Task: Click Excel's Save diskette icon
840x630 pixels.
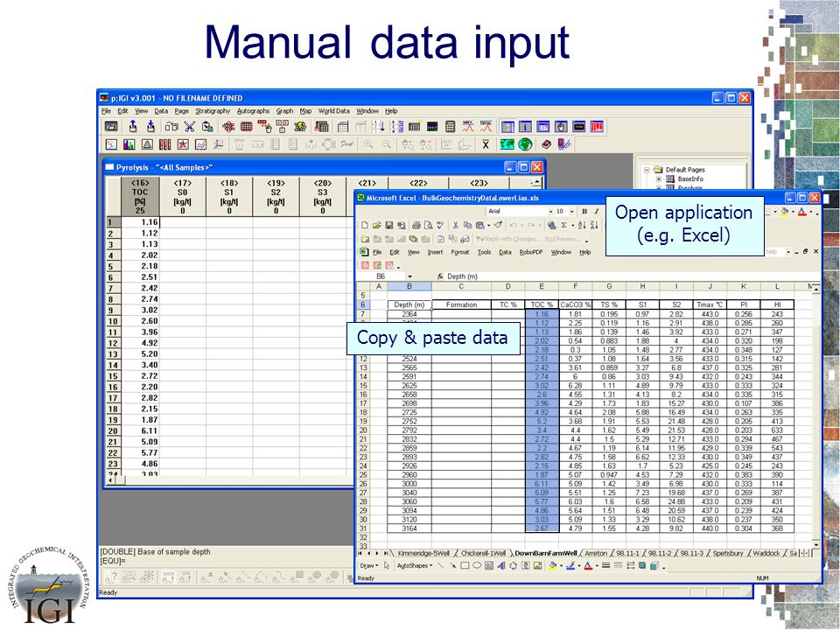Action: (388, 226)
